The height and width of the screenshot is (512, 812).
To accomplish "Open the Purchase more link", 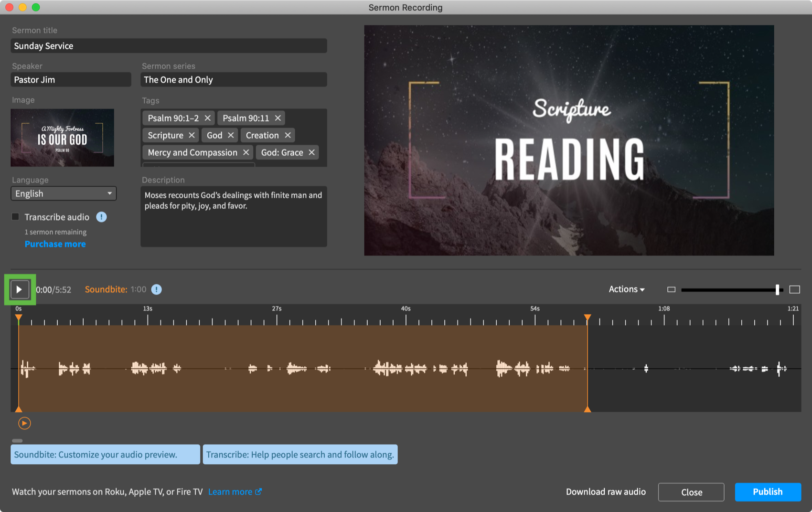I will point(55,244).
